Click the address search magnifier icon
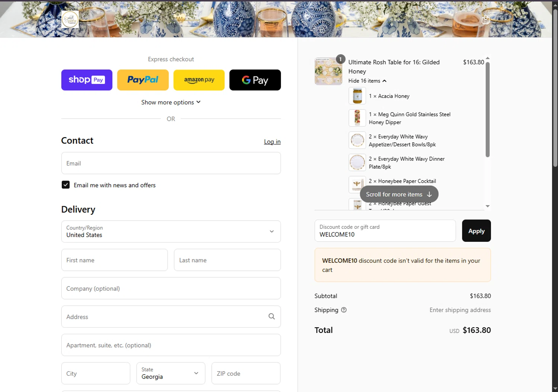This screenshot has width=558, height=392. pyautogui.click(x=272, y=316)
